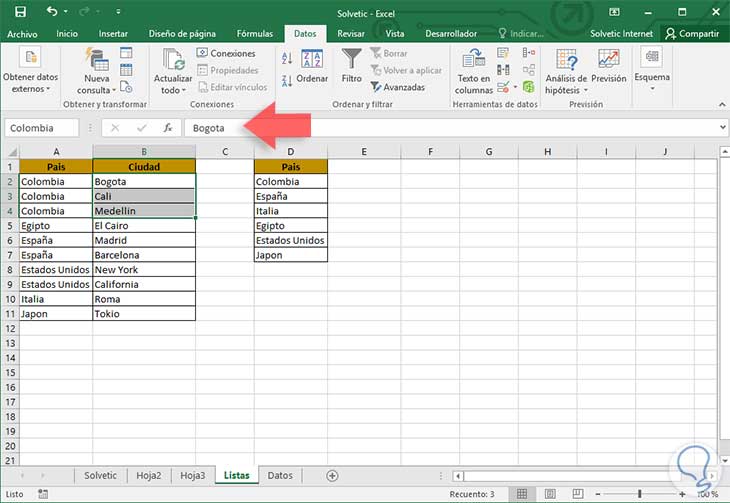Switch to Page Break Preview
Screen dimensions: 730x503
(x=578, y=494)
